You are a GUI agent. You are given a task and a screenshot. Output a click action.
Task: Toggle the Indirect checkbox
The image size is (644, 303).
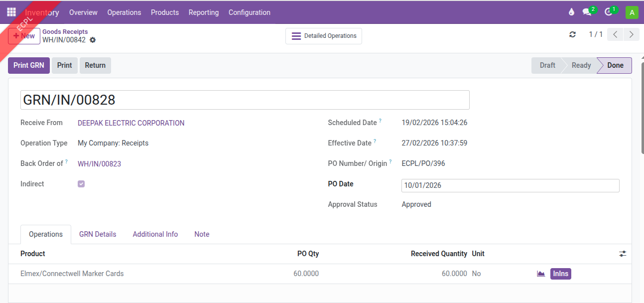click(81, 184)
